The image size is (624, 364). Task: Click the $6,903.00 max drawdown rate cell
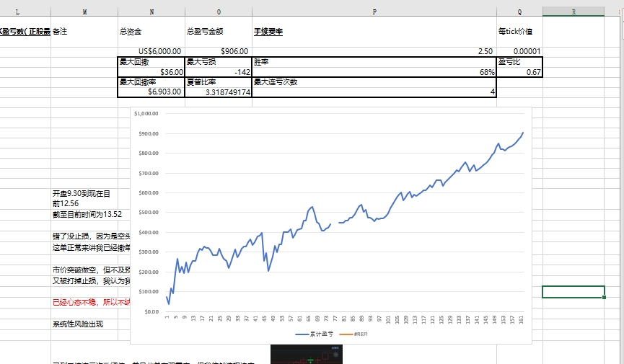coord(151,92)
